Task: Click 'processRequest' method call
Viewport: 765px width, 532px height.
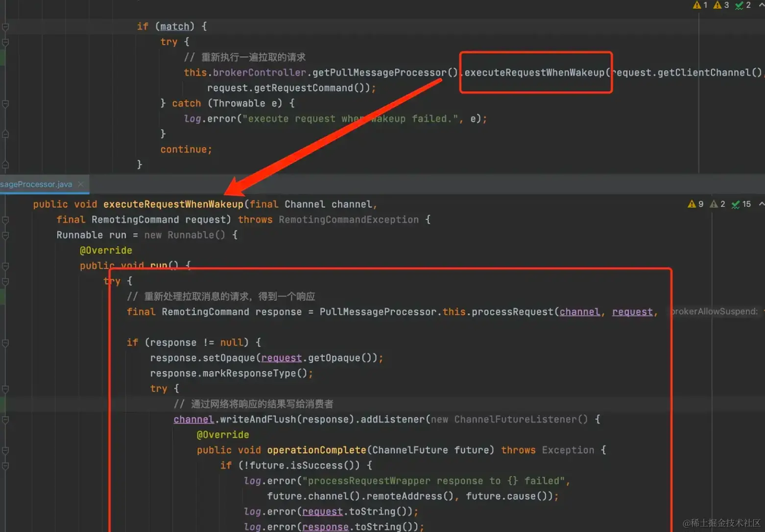Action: click(x=512, y=312)
